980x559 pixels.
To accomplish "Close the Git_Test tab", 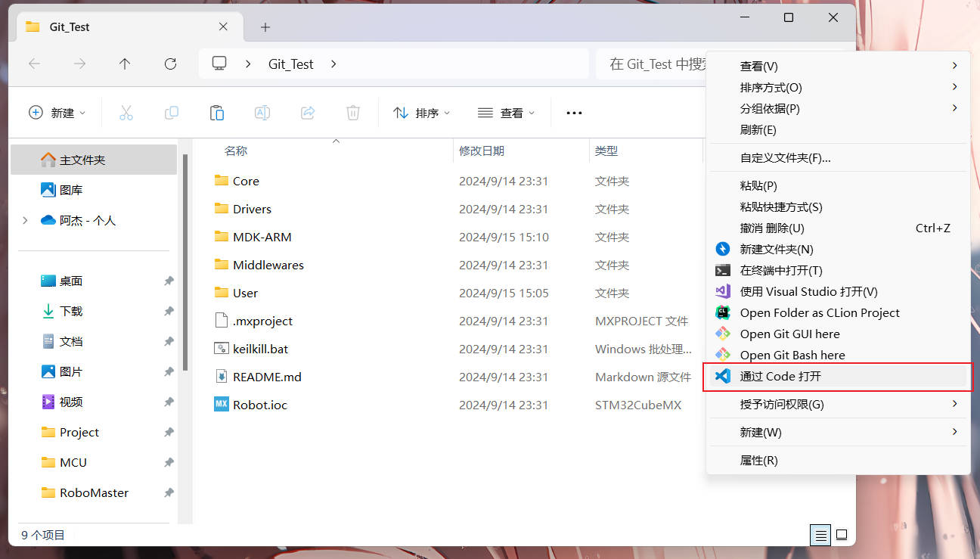I will (223, 26).
